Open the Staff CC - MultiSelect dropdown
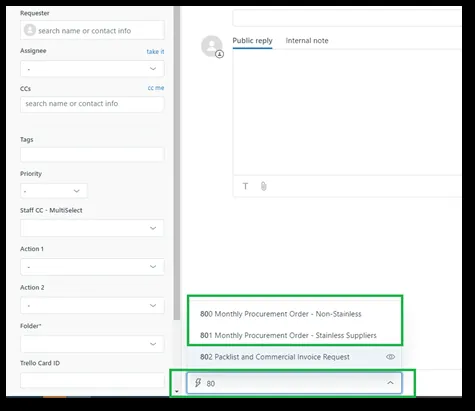 pos(92,228)
